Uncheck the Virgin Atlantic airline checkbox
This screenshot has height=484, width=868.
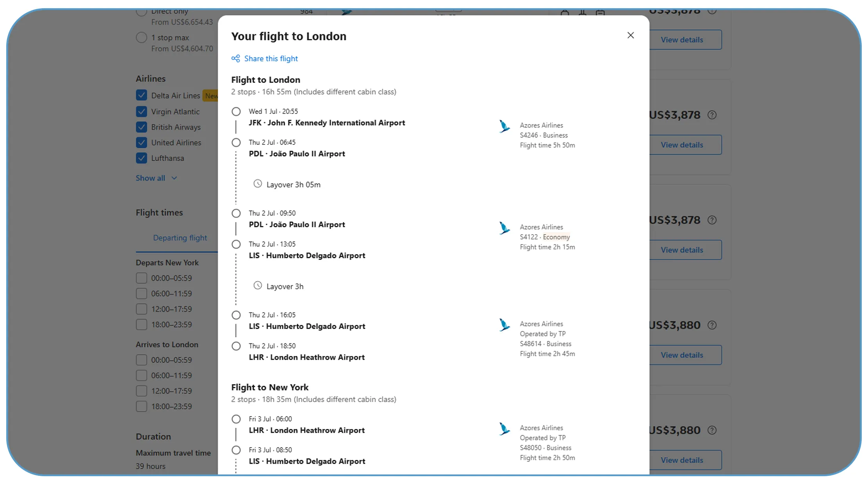click(141, 112)
